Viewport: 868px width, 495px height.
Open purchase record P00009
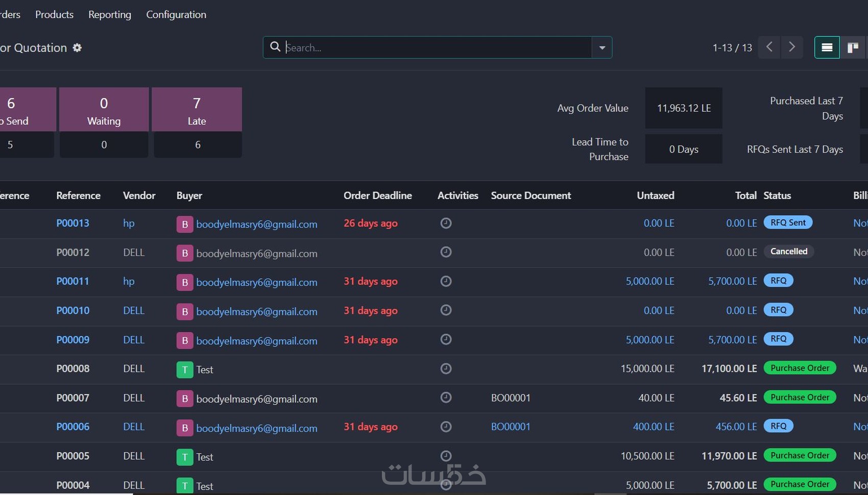(x=73, y=339)
